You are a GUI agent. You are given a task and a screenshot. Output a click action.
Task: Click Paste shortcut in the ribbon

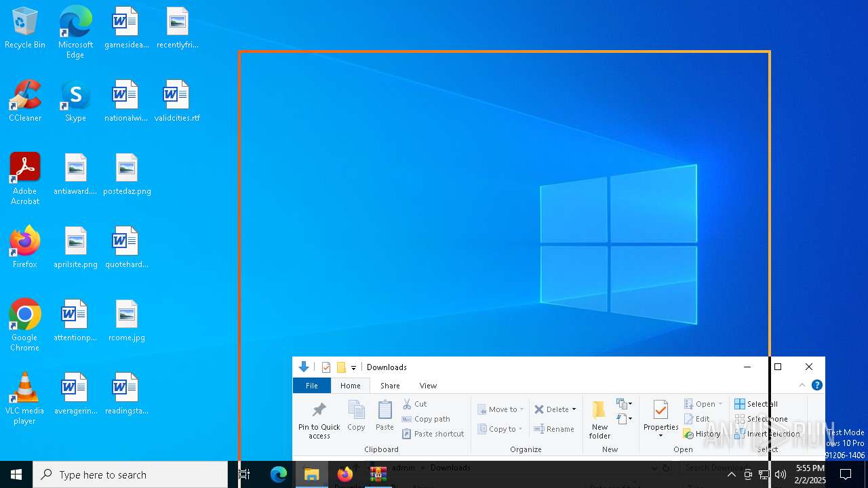(433, 434)
